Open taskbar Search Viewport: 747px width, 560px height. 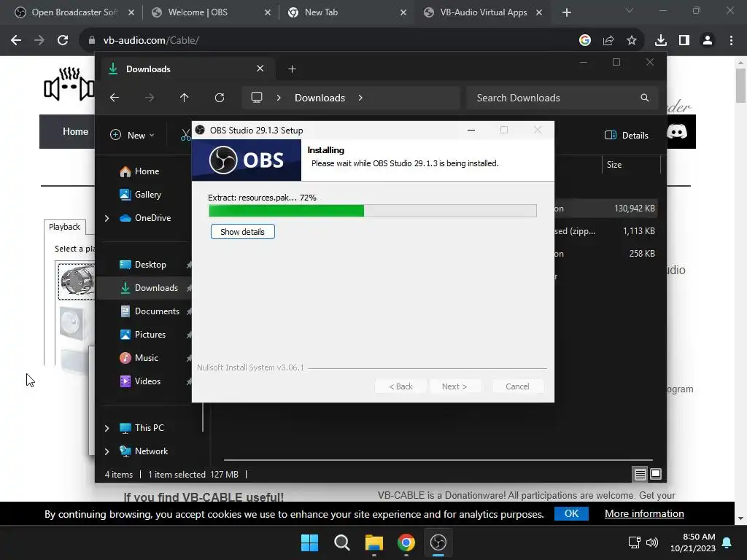click(341, 542)
